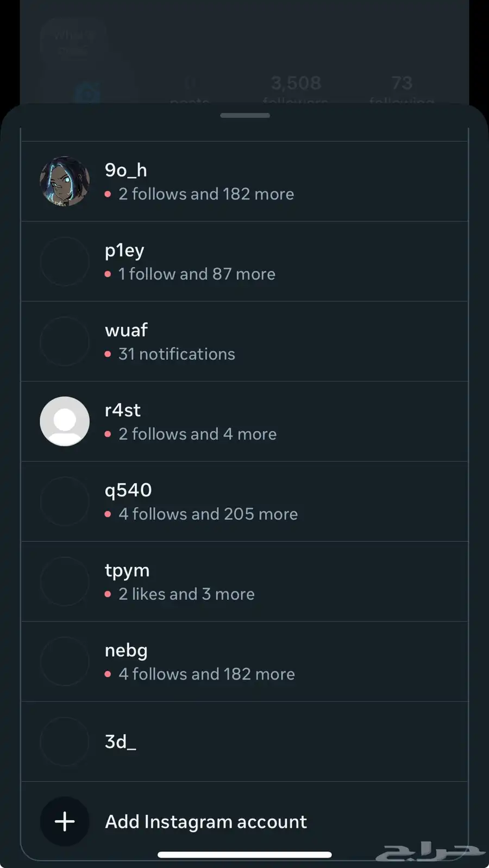Viewport: 489px width, 868px height.
Task: Tap Add Instagram account text
Action: coord(206,822)
